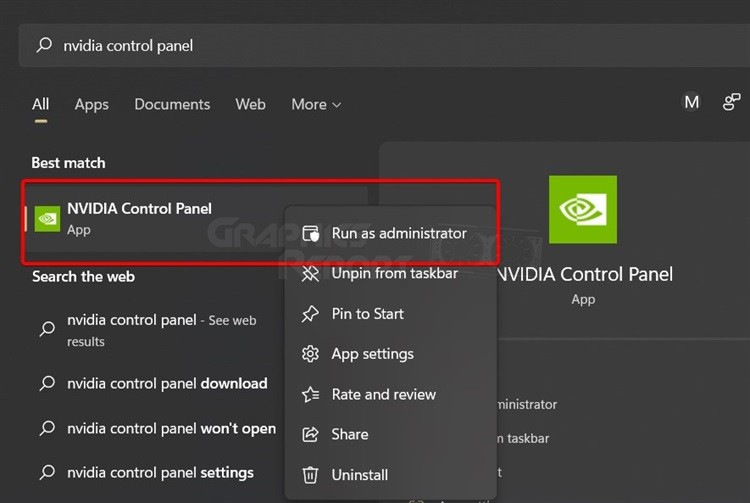
Task: Click magnifier icon beside download suggestion
Action: (x=47, y=383)
